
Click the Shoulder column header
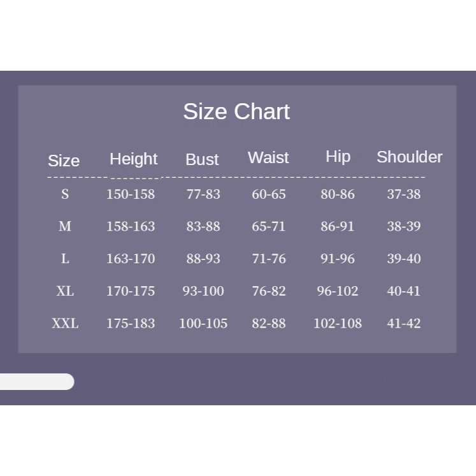(409, 157)
